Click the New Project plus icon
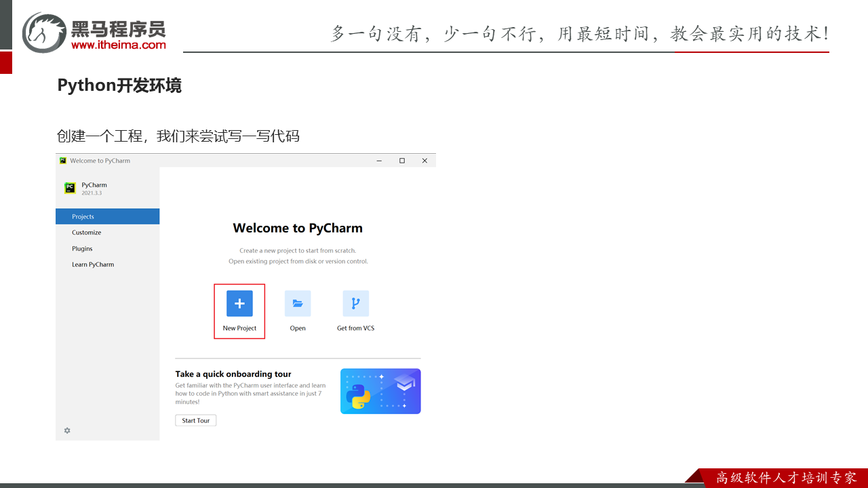868x488 pixels. pyautogui.click(x=239, y=304)
